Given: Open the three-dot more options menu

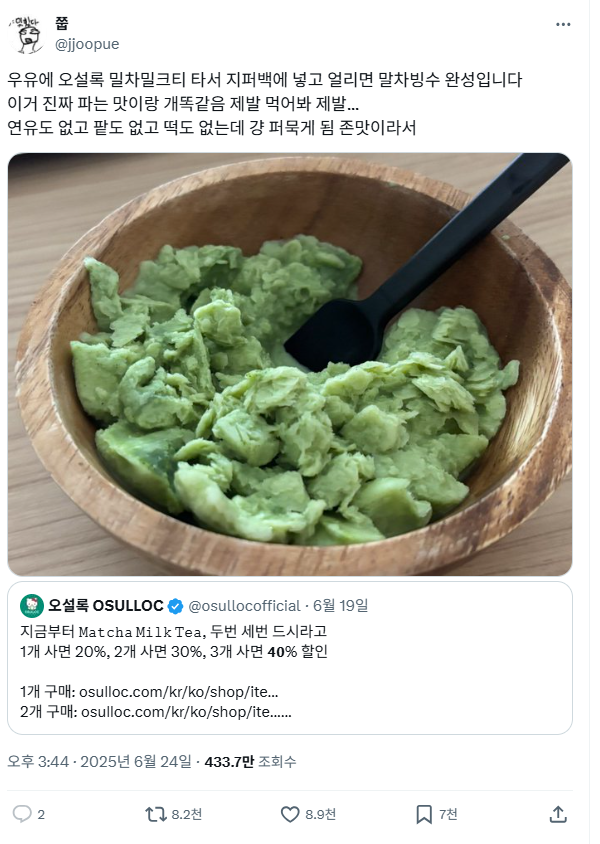Looking at the screenshot, I should point(563,24).
